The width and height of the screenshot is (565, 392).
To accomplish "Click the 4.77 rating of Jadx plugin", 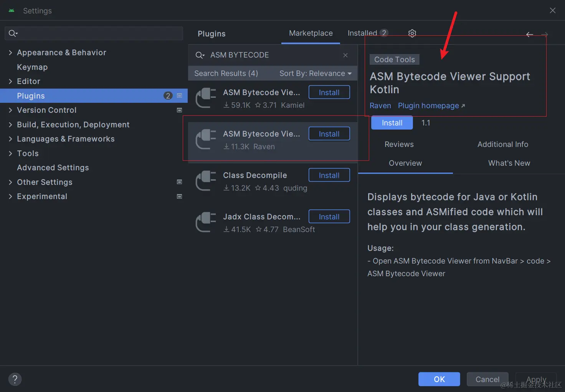I will (267, 229).
